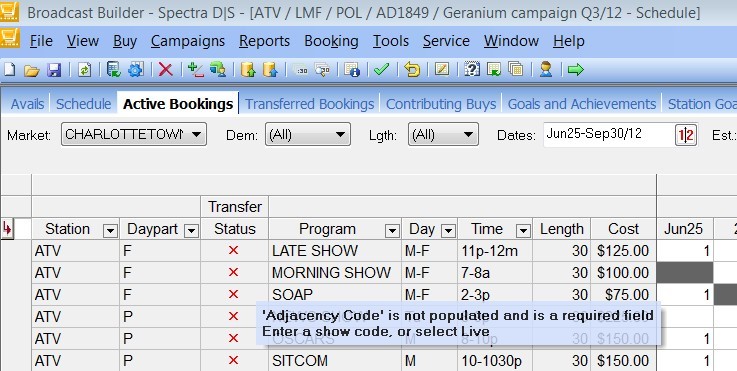Click transfer status X for MORNING SHOW
Image resolution: width=737 pixels, height=371 pixels.
[x=234, y=273]
